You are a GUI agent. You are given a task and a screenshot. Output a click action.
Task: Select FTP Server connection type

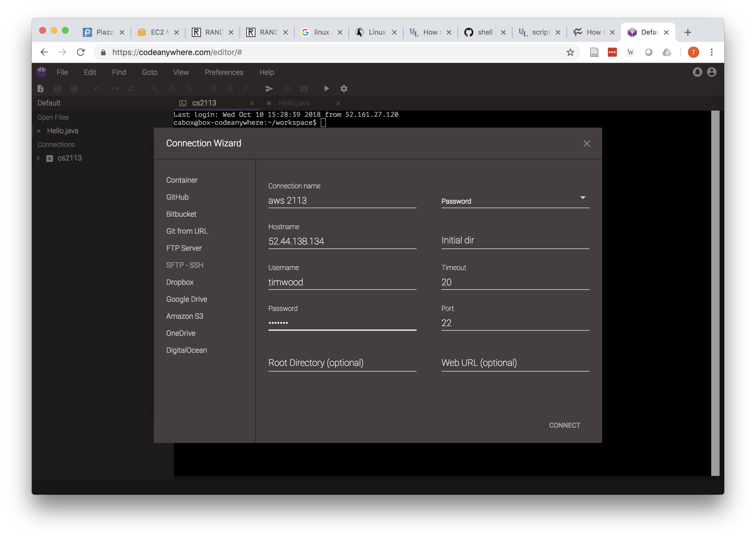click(184, 248)
